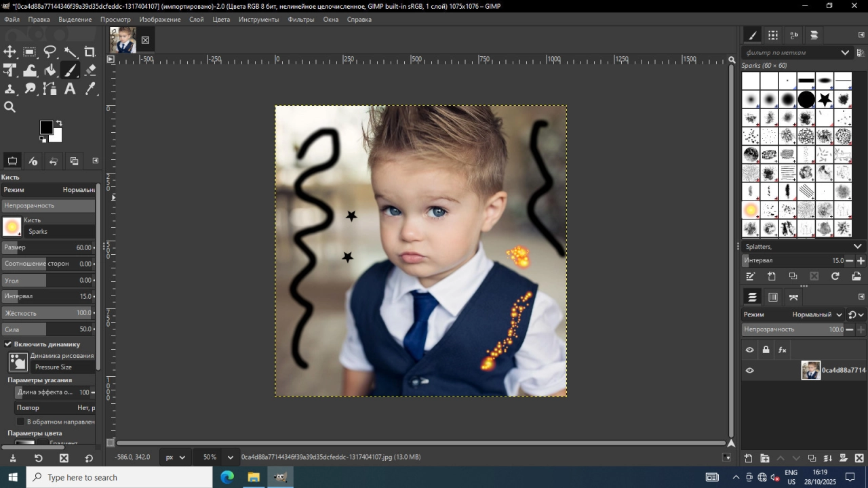Screen dimensions: 868x488
Task: Select the Eraser tool
Action: 90,70
